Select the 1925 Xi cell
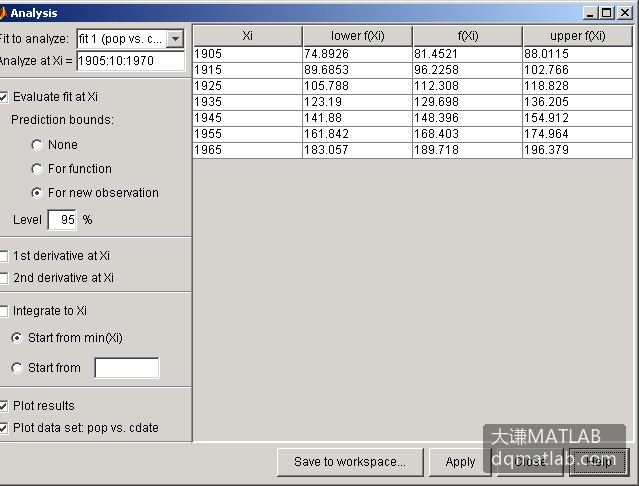 coord(247,86)
